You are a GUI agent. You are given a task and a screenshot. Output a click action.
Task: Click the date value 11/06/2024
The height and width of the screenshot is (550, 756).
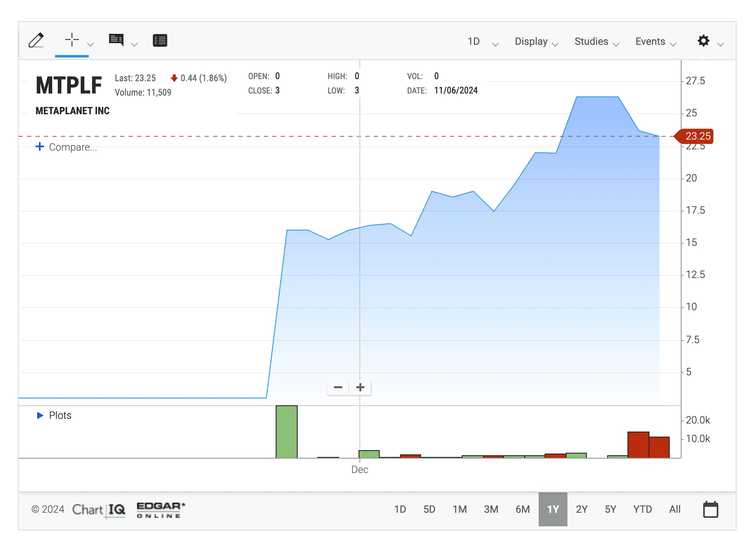click(x=456, y=91)
